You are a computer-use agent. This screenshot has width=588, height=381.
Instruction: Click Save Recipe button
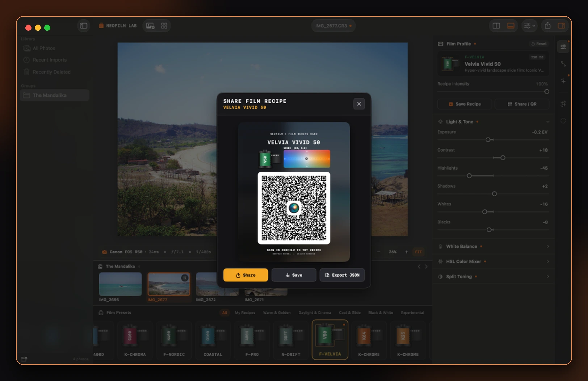click(465, 104)
